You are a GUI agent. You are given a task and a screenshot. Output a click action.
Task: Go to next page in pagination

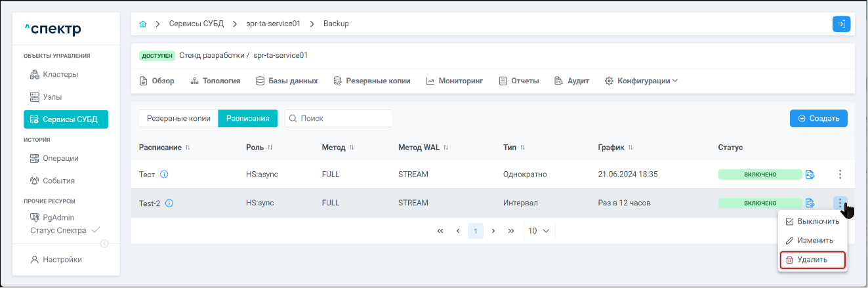pyautogui.click(x=493, y=231)
